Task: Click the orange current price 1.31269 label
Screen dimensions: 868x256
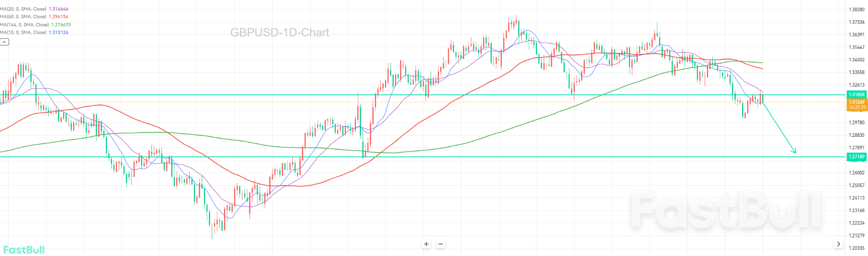Action: [857, 102]
